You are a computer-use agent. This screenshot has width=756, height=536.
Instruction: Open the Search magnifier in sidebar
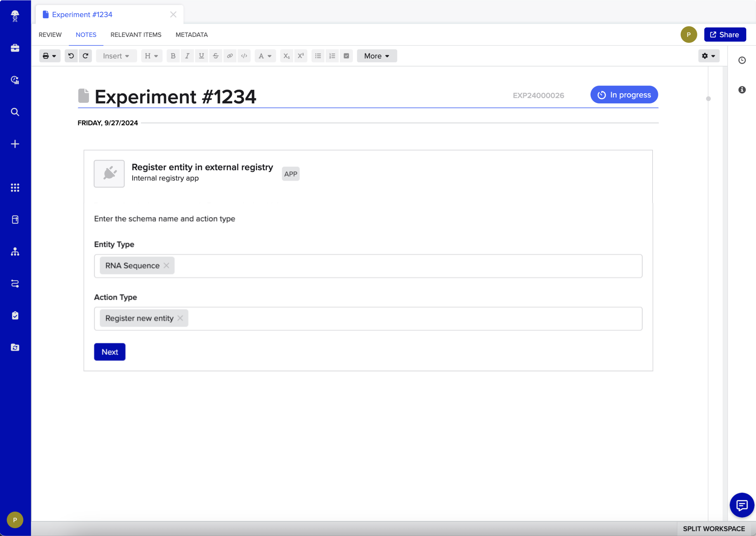point(15,112)
